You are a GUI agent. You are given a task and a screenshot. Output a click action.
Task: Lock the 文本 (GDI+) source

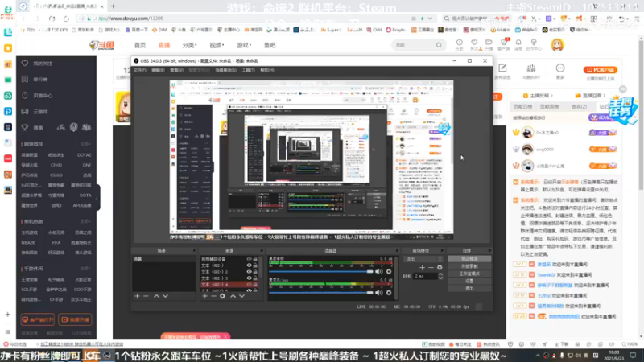tap(255, 265)
